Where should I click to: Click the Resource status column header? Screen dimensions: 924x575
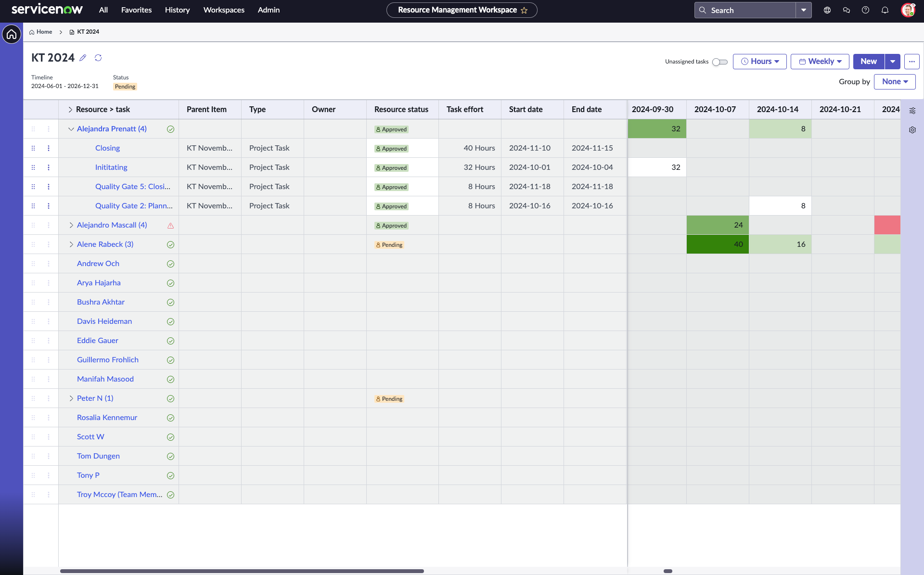402,110
